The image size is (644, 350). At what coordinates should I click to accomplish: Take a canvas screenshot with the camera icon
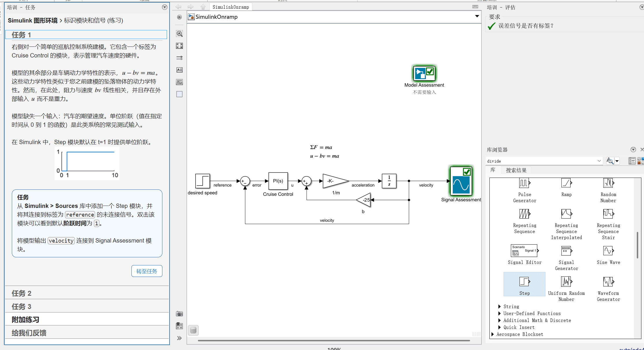click(179, 314)
